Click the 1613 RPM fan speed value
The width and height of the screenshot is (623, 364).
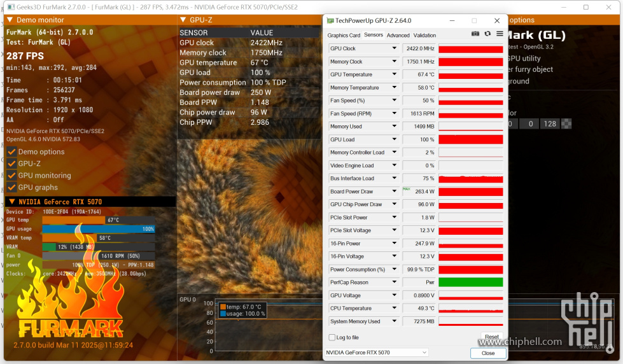click(420, 114)
